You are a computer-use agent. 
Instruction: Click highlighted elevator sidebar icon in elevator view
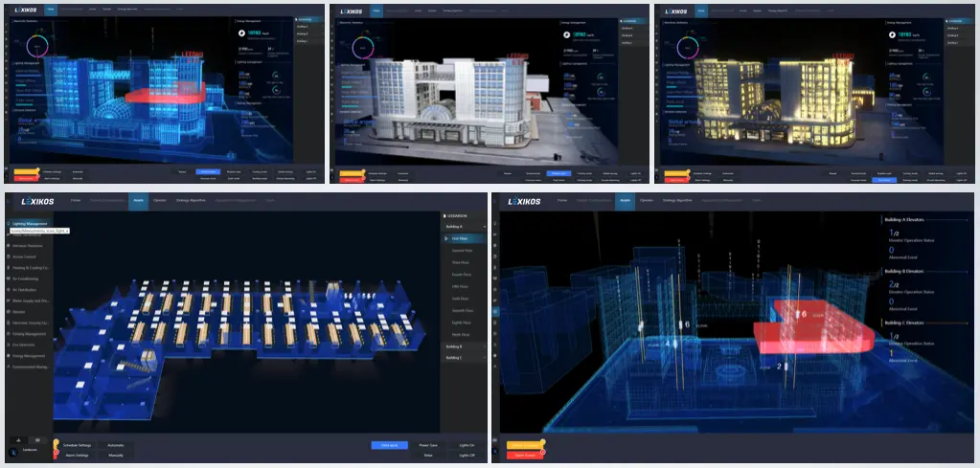(495, 310)
